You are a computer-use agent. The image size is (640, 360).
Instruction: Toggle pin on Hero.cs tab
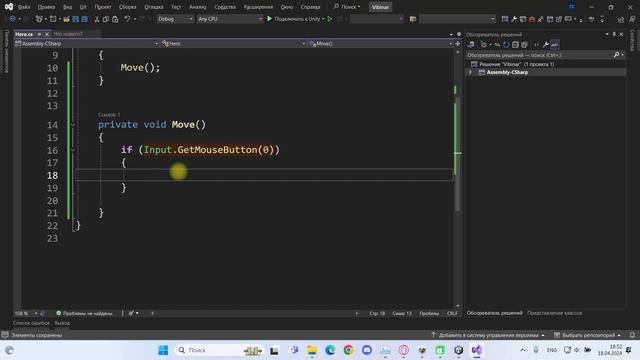click(39, 34)
